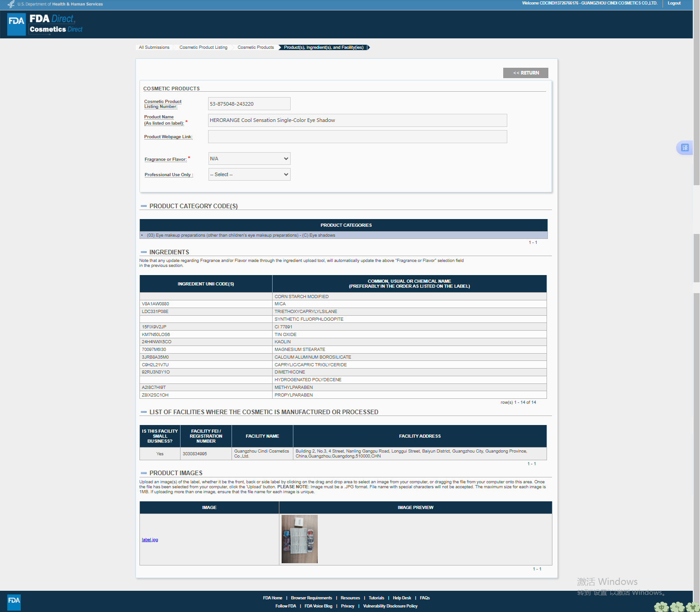Open the Professional Use Only dropdown
The image size is (700, 612).
point(249,174)
